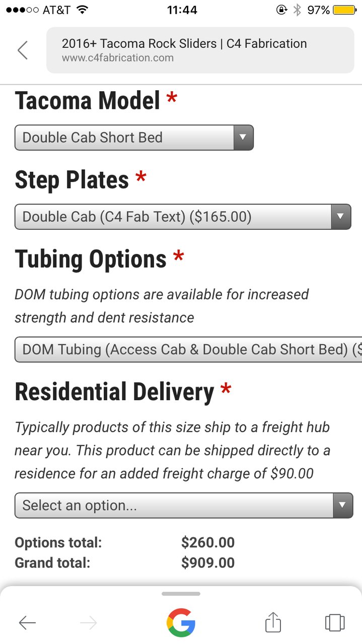Tap the back chevron beside the address bar
Image resolution: width=362 pixels, height=644 pixels.
click(x=23, y=50)
